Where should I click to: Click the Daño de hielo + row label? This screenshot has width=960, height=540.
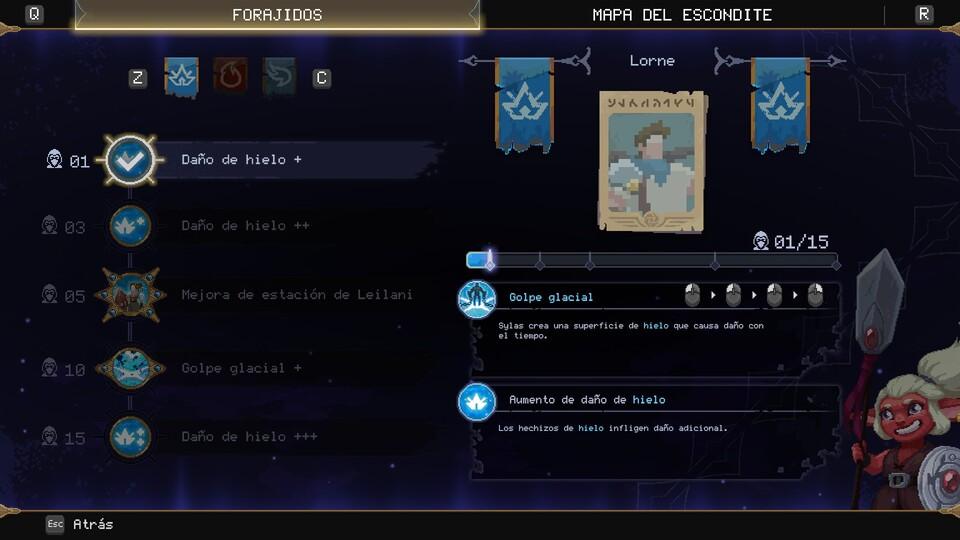pyautogui.click(x=241, y=160)
